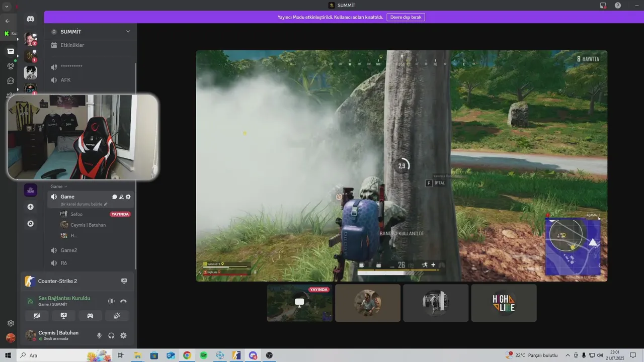The image size is (644, 362).
Task: Open browser sidebar settings gear
Action: (x=11, y=323)
